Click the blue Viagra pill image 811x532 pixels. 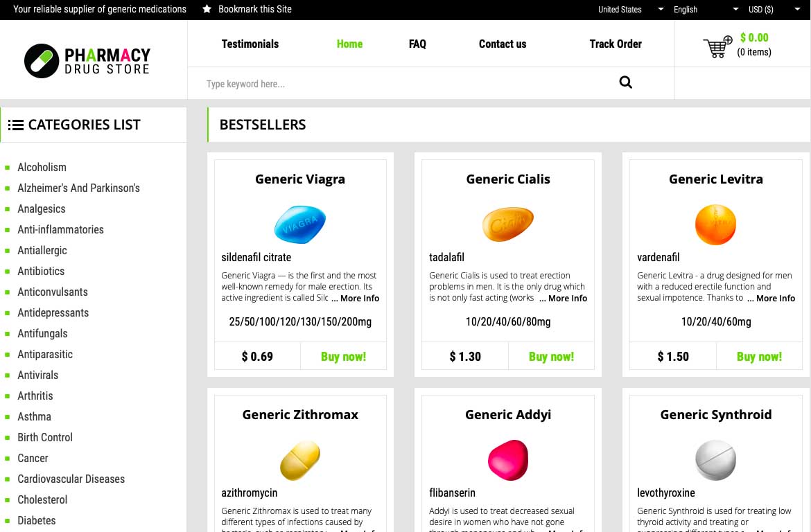coord(300,224)
